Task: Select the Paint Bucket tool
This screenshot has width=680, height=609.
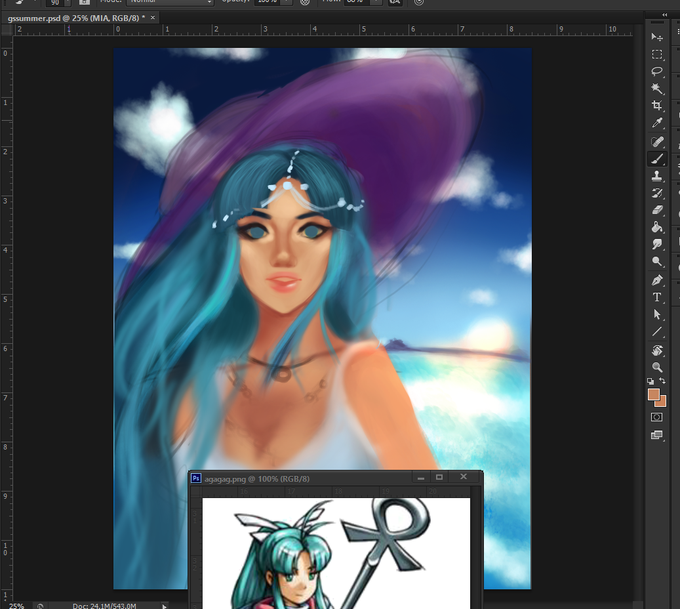Action: pos(657,227)
